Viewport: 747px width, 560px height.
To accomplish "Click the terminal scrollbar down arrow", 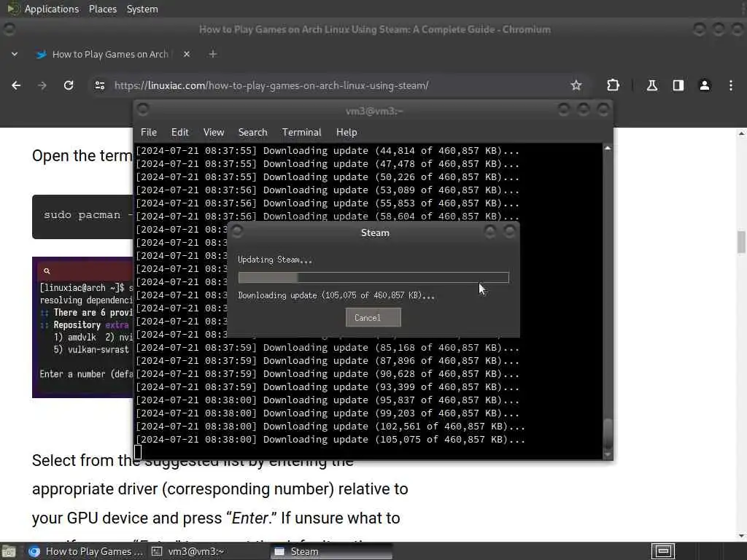I will tap(608, 455).
